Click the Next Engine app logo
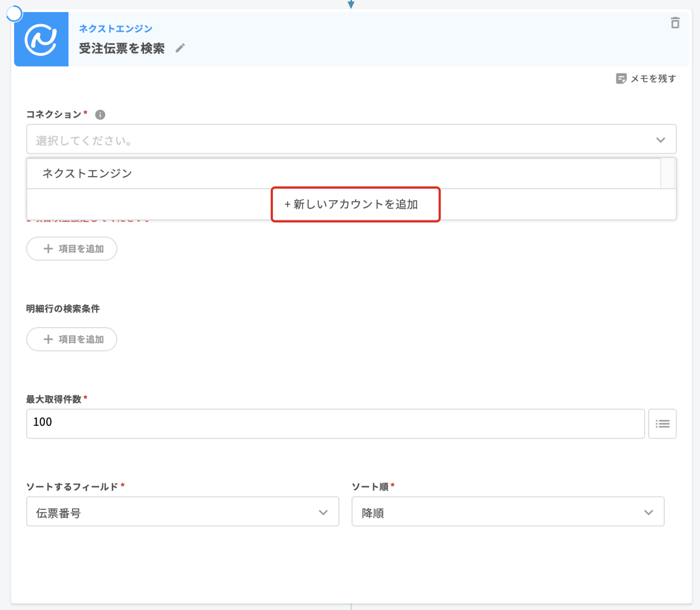 pos(41,39)
